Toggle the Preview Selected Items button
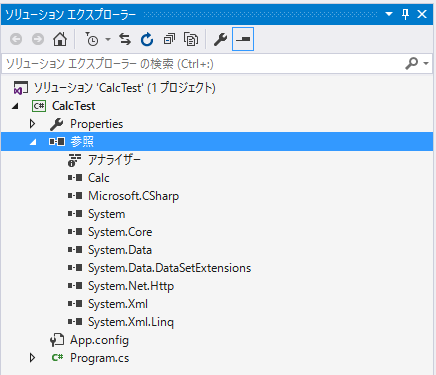Viewport: 436px width, 375px height. (x=243, y=39)
